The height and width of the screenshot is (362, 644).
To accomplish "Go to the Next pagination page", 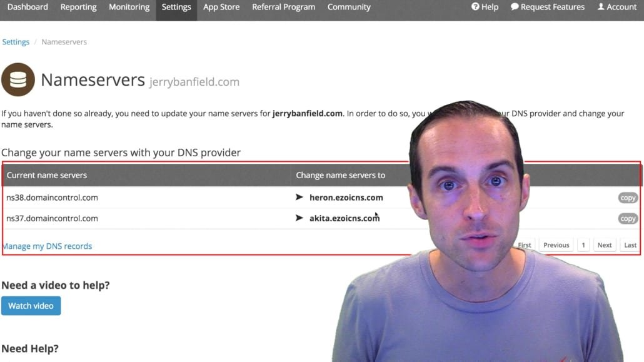I will point(604,245).
